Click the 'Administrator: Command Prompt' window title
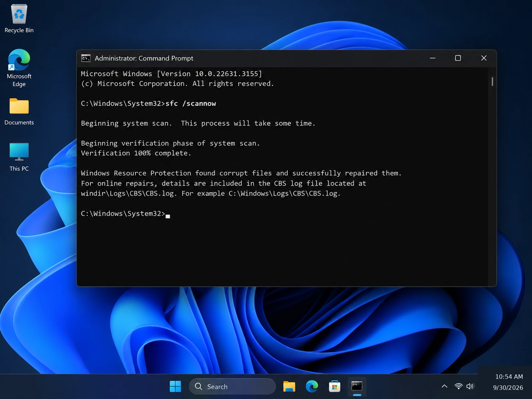 (144, 58)
